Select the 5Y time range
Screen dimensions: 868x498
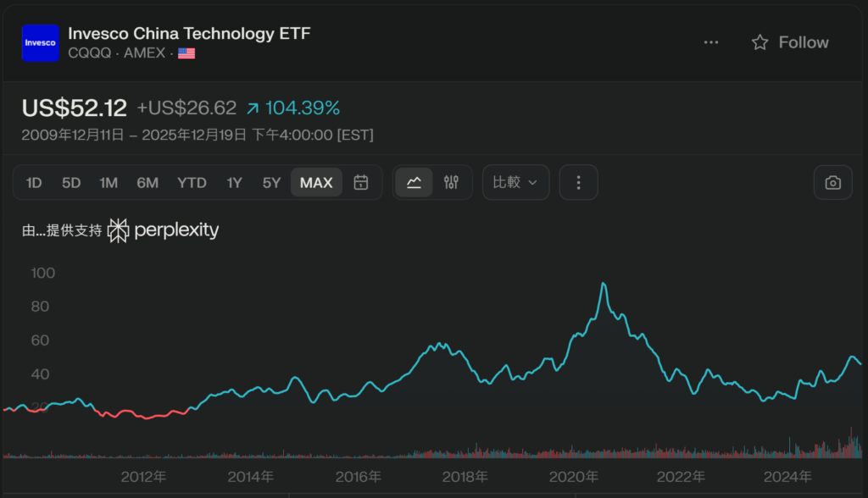[x=271, y=182]
